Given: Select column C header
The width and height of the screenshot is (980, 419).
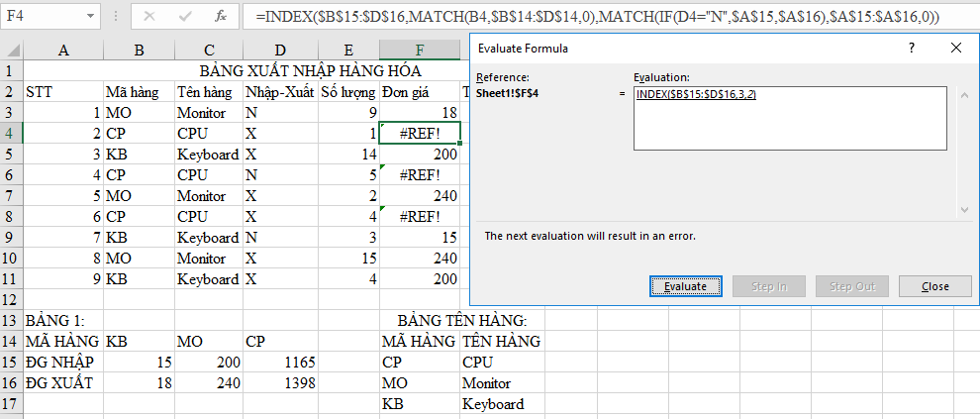Looking at the screenshot, I should click(209, 51).
